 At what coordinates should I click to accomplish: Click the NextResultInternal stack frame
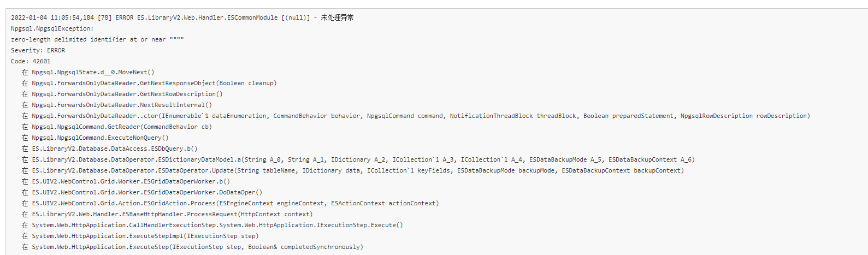click(117, 105)
